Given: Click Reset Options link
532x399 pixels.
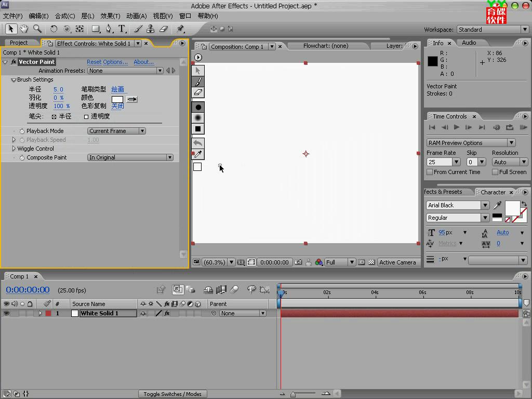Looking at the screenshot, I should click(x=107, y=62).
